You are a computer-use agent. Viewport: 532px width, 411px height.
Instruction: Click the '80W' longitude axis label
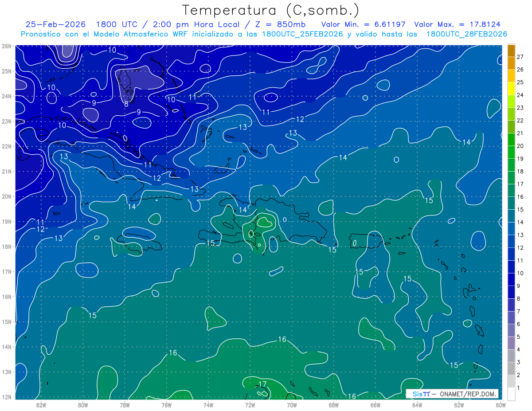83,405
